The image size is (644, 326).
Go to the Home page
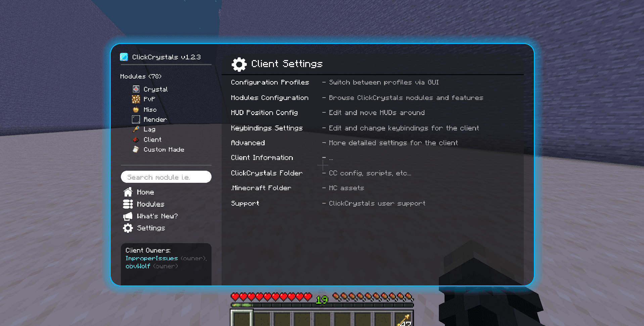(145, 192)
